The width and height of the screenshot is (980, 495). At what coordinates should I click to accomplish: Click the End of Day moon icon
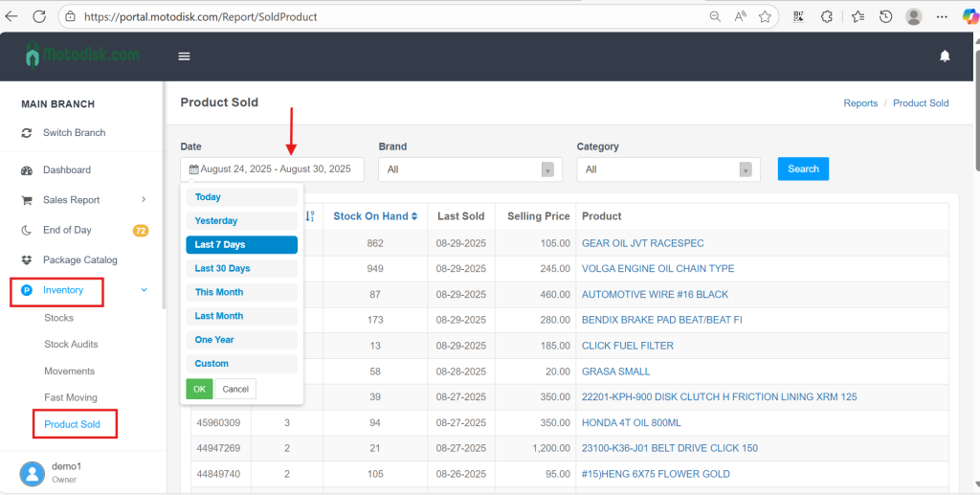[27, 230]
